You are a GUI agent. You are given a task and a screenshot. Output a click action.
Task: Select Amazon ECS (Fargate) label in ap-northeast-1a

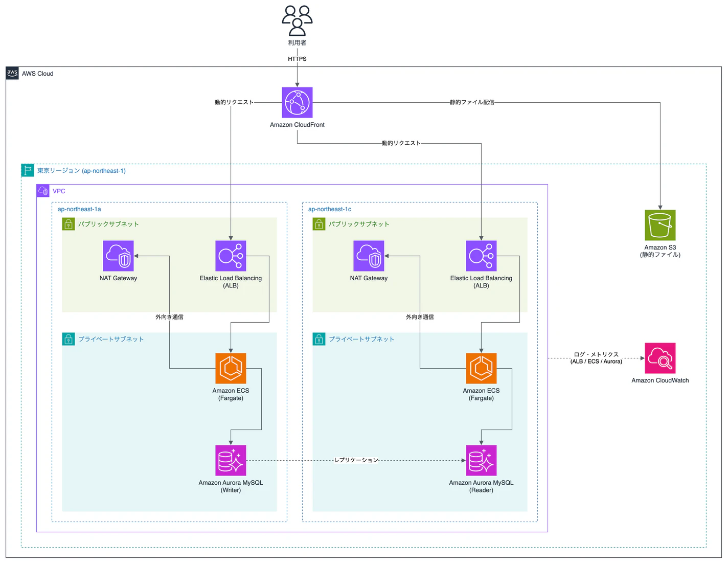pyautogui.click(x=231, y=394)
